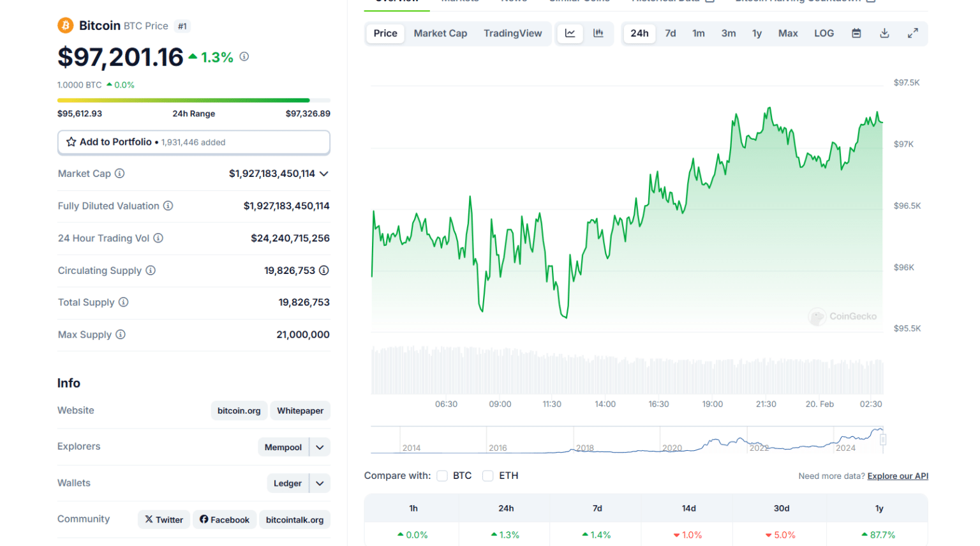Enable ETH comparison checkbox
This screenshot has height=546, width=980.
(488, 476)
